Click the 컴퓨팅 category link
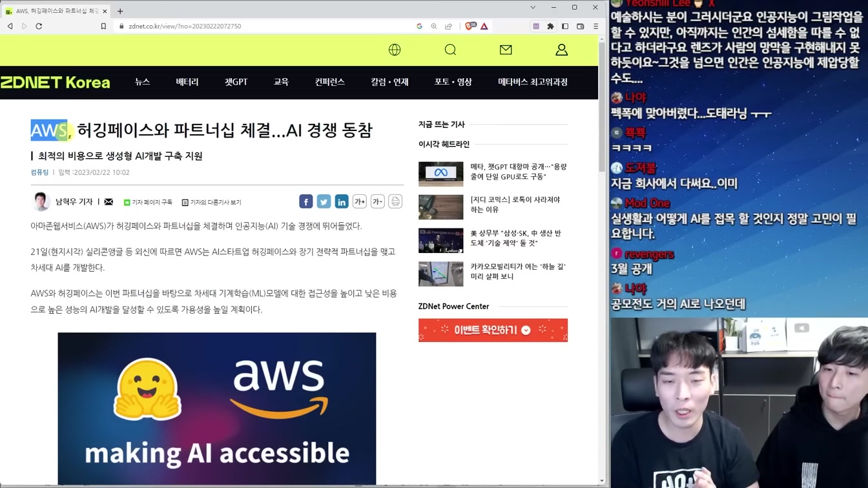The height and width of the screenshot is (488, 868). coord(39,172)
